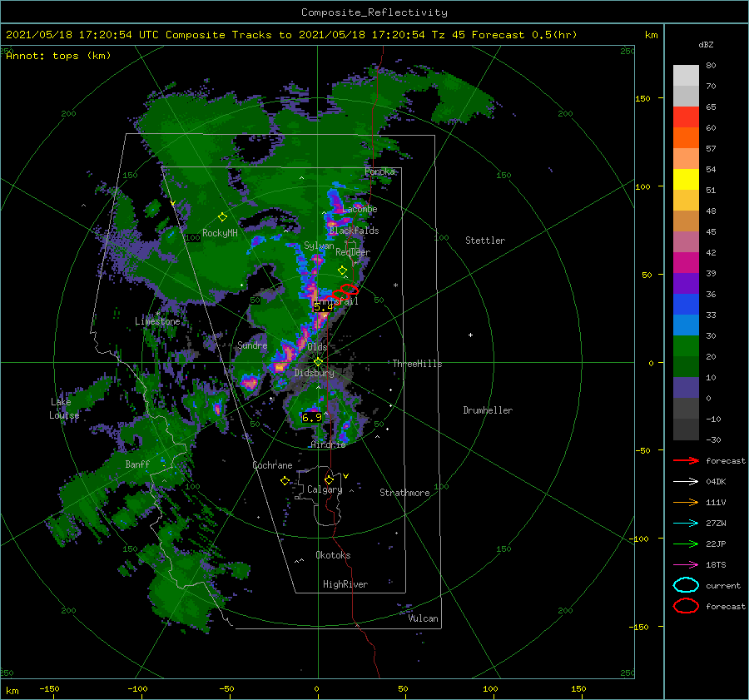Click the storm top label 6.9
Viewport: 749px width, 700px height.
coord(312,418)
